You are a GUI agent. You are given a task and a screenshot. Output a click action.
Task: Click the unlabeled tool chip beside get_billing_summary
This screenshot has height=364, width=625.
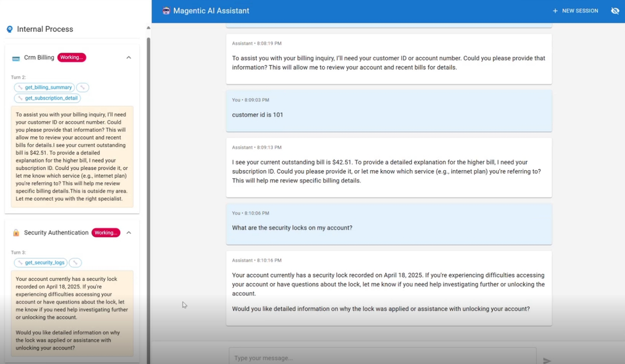pyautogui.click(x=83, y=88)
